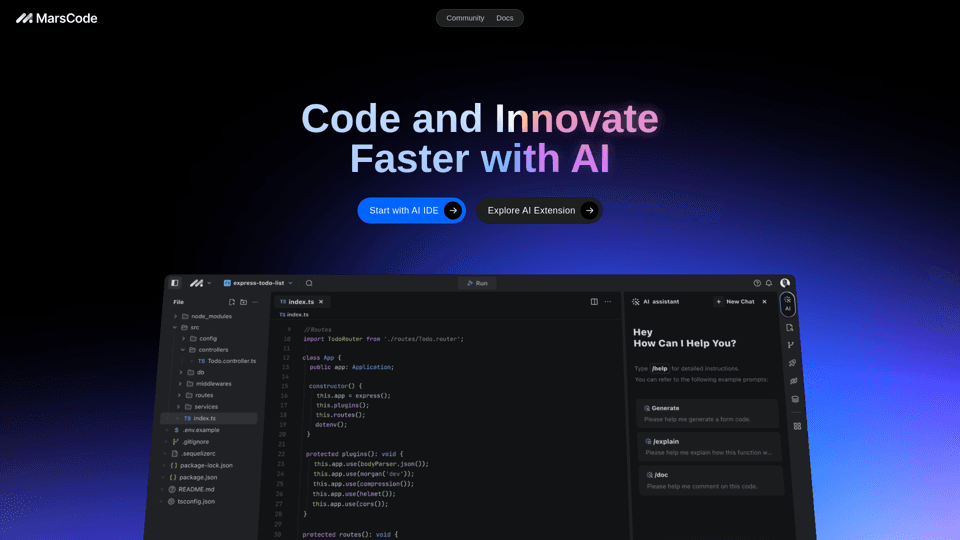This screenshot has height=540, width=960.
Task: Open the Docs link
Action: [x=504, y=18]
